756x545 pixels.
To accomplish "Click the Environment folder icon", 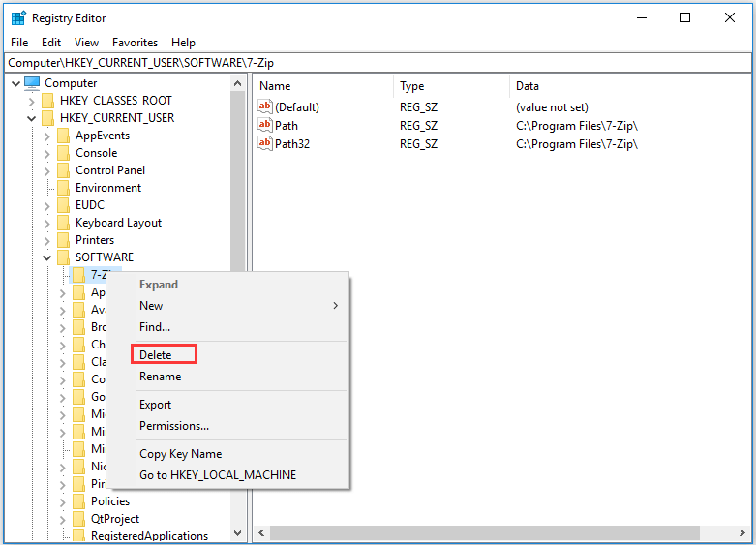I will click(x=63, y=188).
